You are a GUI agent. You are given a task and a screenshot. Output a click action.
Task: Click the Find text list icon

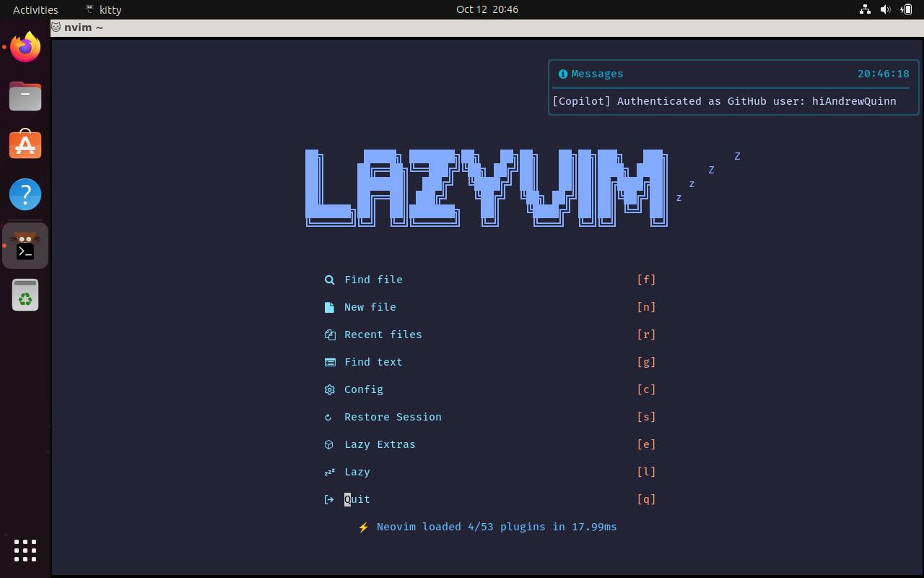pyautogui.click(x=330, y=362)
